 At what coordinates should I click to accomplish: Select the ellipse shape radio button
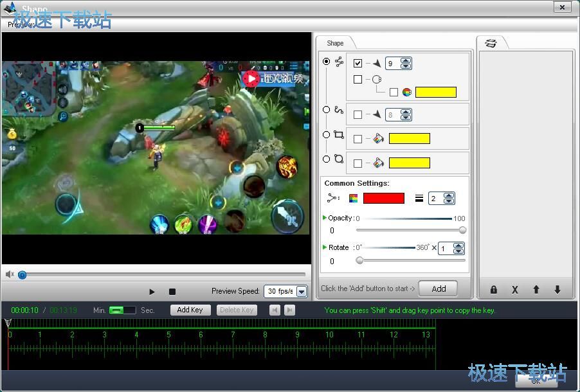(326, 159)
